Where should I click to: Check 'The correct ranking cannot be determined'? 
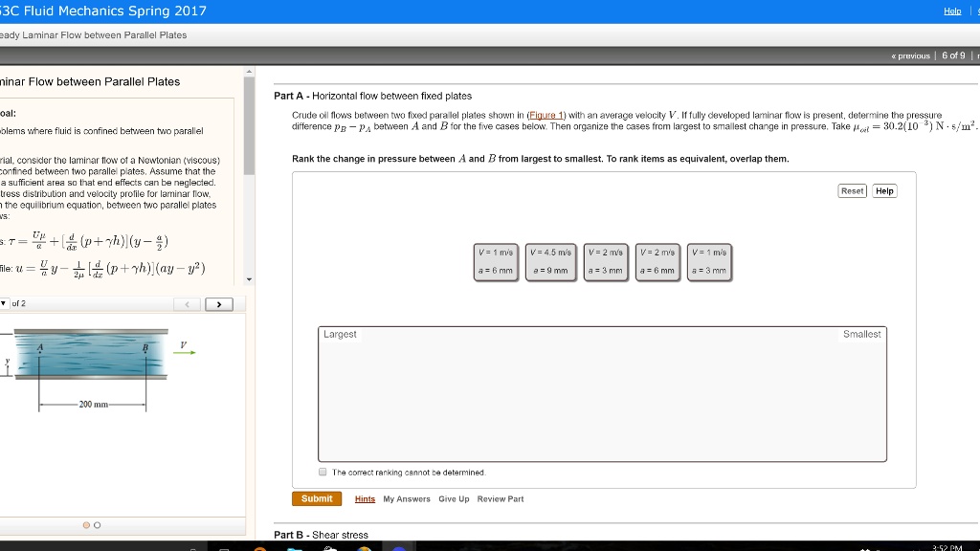tap(323, 472)
